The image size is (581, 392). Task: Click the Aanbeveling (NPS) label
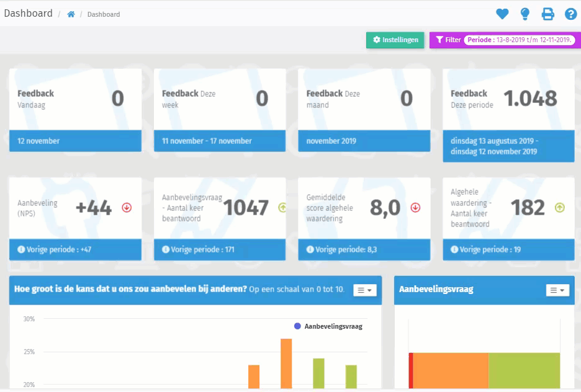click(x=37, y=208)
